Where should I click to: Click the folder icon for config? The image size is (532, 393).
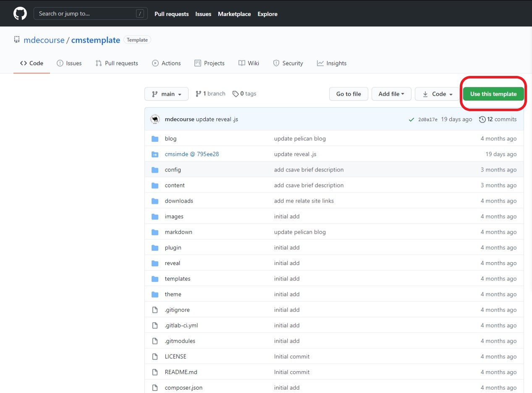(x=155, y=170)
